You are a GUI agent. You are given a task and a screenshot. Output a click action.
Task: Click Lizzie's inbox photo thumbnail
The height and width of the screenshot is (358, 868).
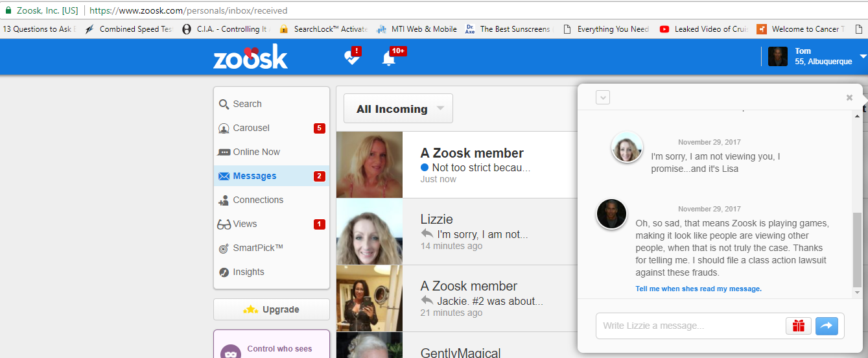click(x=369, y=232)
